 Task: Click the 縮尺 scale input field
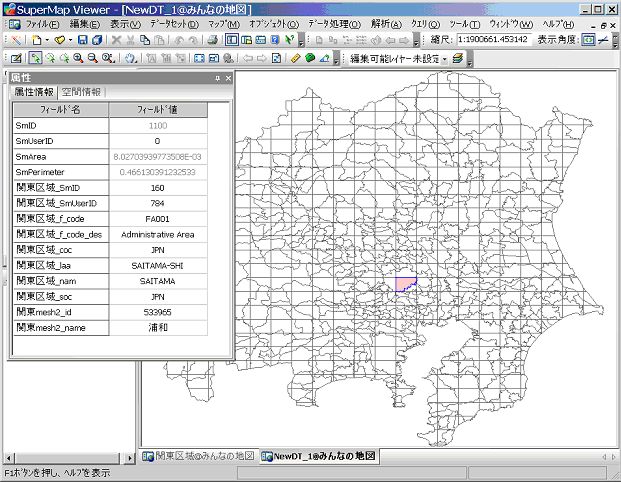pos(495,40)
